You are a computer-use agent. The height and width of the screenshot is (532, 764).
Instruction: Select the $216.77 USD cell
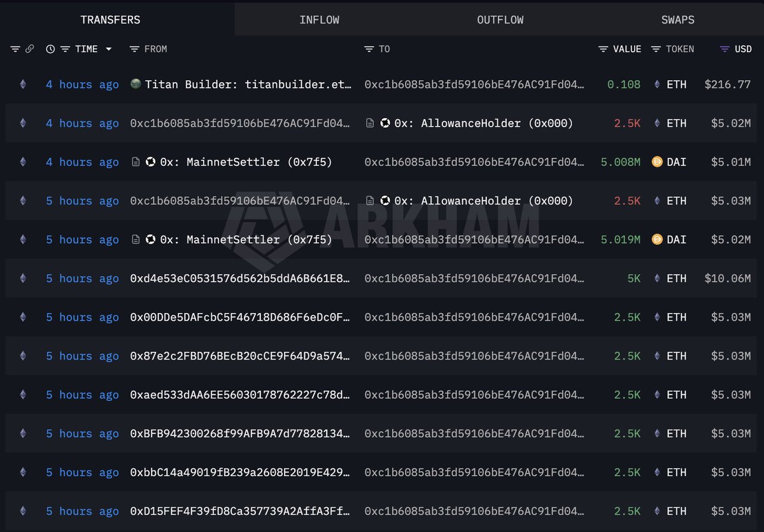[x=728, y=85]
